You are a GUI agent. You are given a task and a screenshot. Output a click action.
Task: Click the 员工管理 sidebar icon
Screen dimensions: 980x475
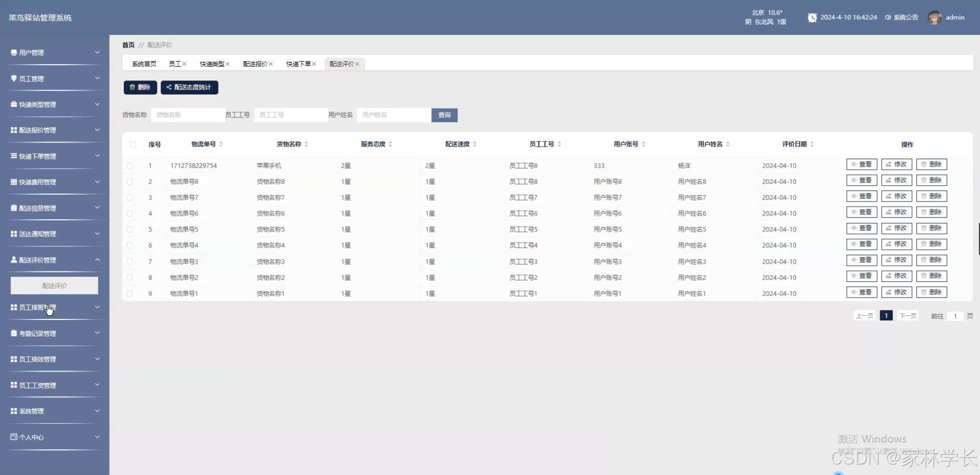pos(14,78)
